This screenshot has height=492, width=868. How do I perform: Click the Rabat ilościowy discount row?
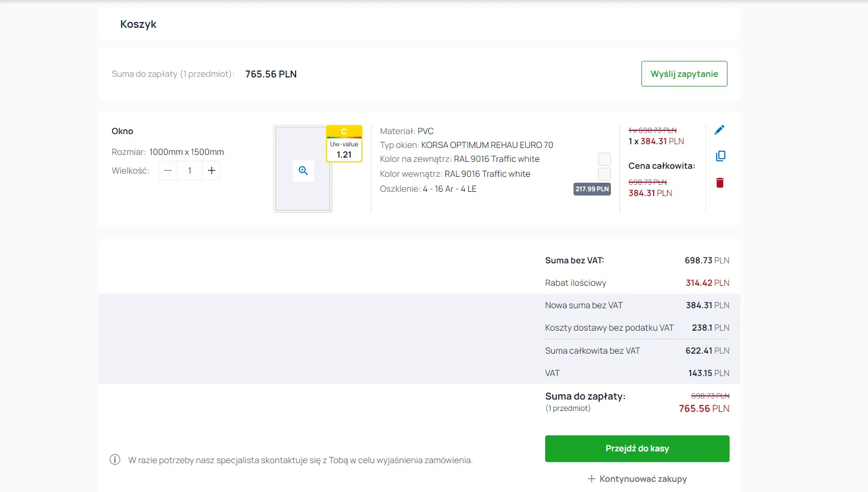(x=637, y=283)
